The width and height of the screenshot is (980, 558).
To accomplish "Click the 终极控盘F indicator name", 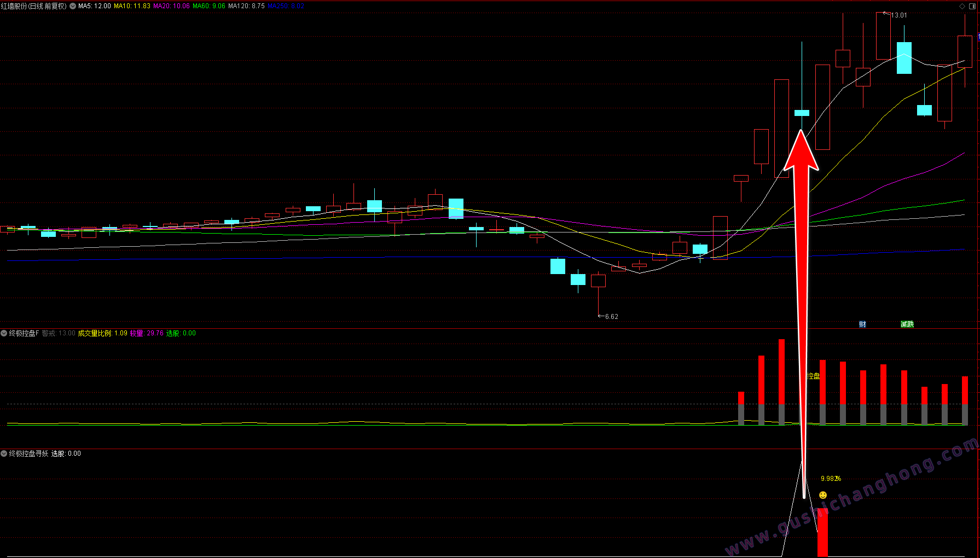I will click(x=24, y=333).
